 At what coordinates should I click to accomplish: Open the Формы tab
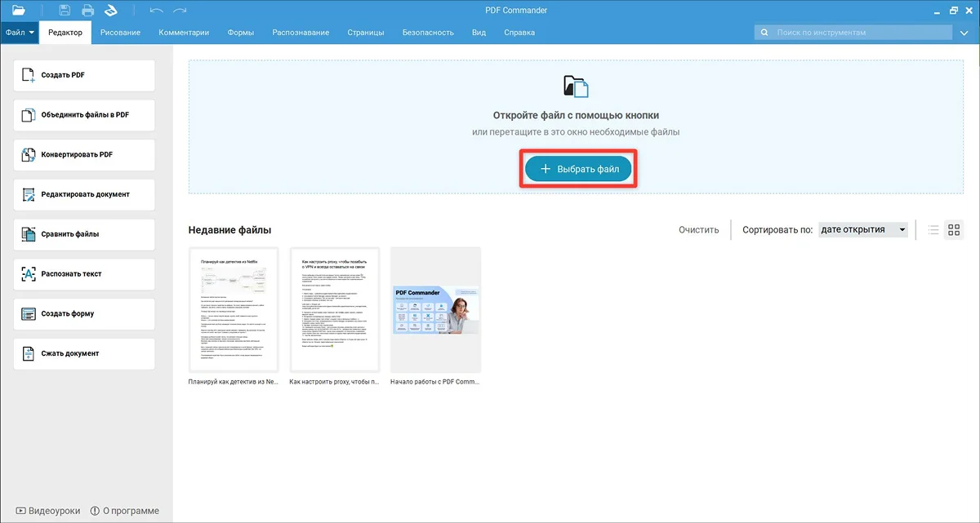[x=240, y=33]
